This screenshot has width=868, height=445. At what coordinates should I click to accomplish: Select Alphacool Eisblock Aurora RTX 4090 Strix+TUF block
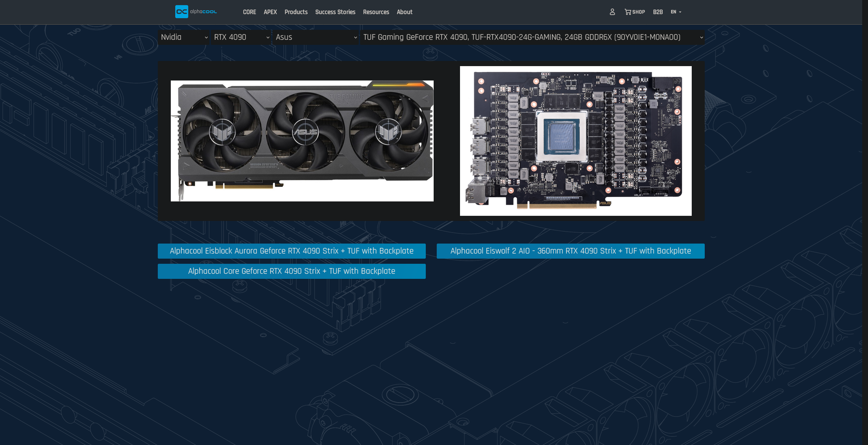[x=291, y=251]
